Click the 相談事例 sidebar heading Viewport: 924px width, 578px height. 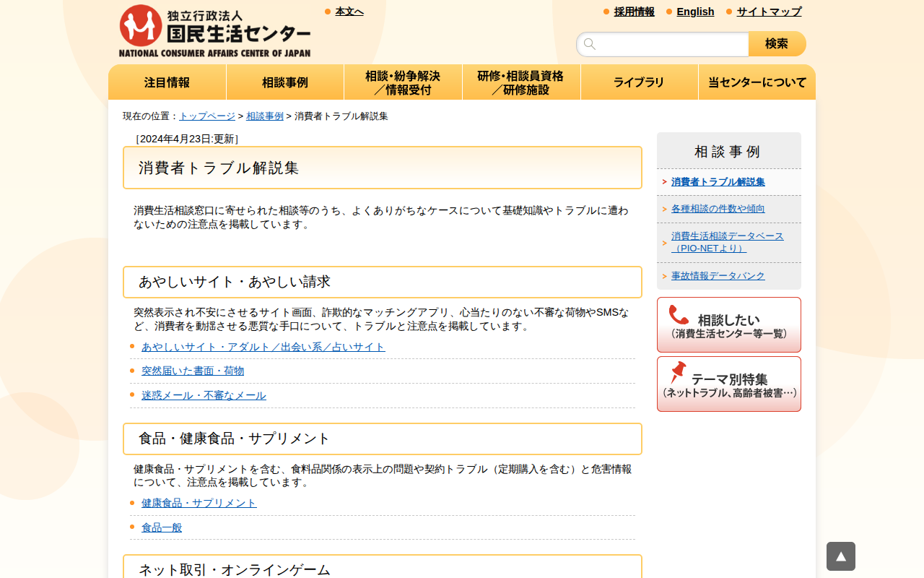[728, 152]
